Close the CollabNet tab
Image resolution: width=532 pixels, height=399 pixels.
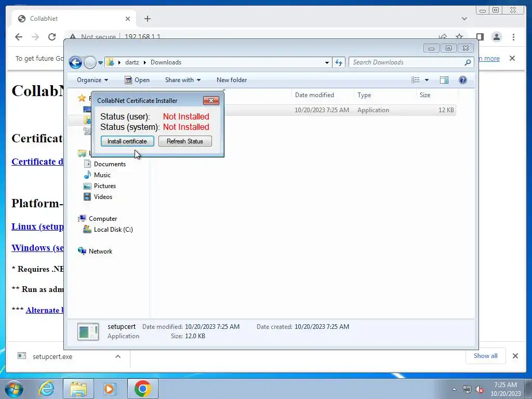pos(128,19)
